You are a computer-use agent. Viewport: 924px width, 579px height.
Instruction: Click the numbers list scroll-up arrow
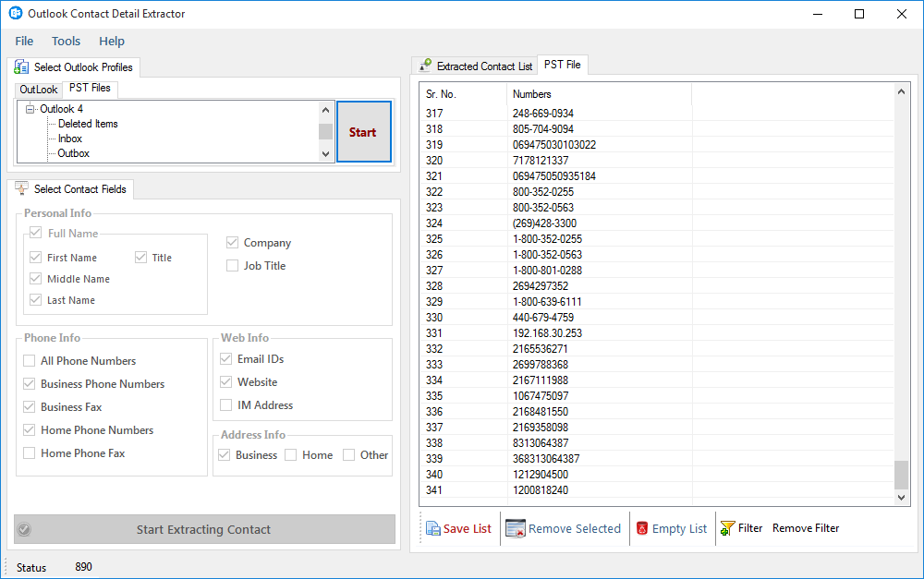(901, 91)
